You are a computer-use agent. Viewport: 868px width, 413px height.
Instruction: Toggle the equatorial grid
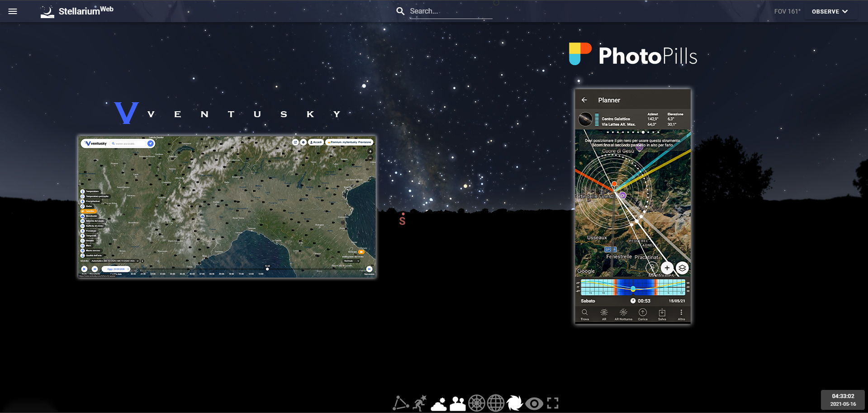pos(496,403)
